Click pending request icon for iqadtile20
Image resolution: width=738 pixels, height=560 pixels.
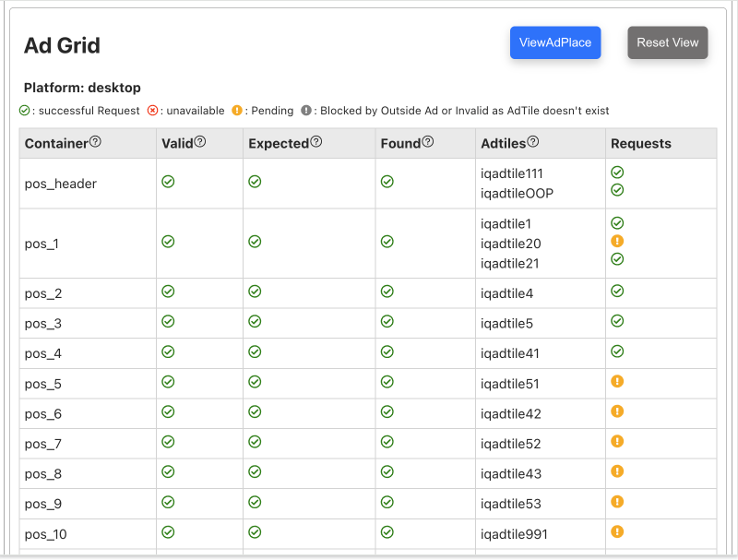tap(617, 241)
